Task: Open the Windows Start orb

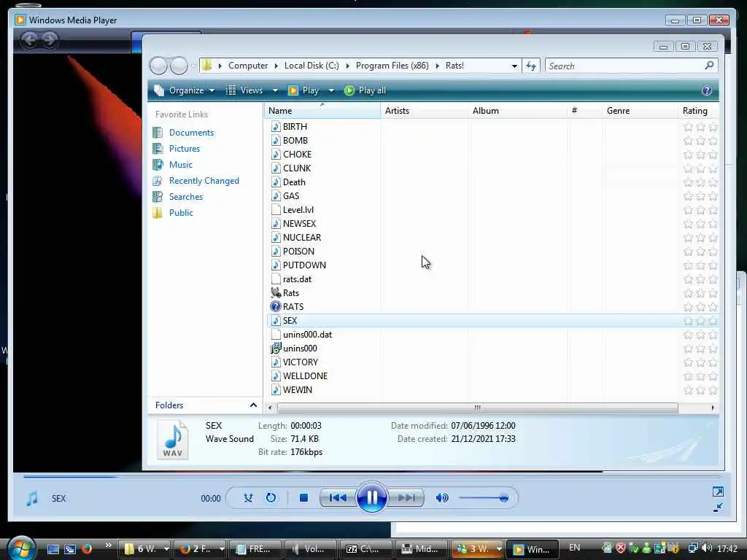Action: (x=20, y=548)
